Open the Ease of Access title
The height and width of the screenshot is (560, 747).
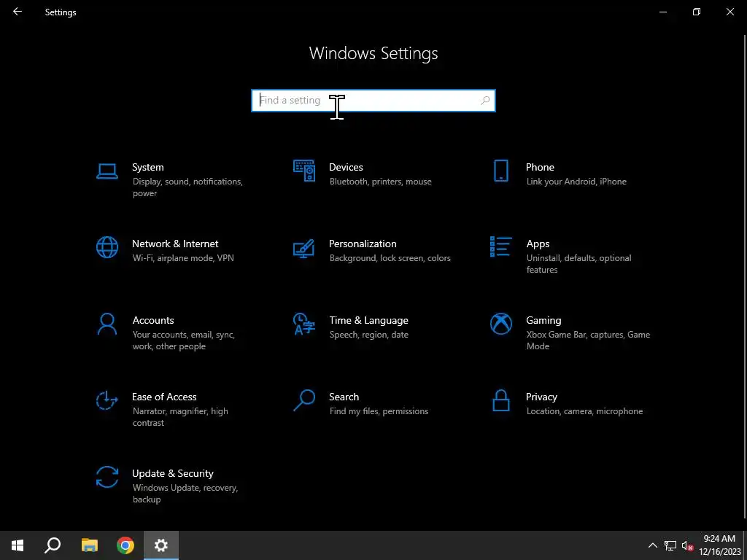tap(164, 397)
